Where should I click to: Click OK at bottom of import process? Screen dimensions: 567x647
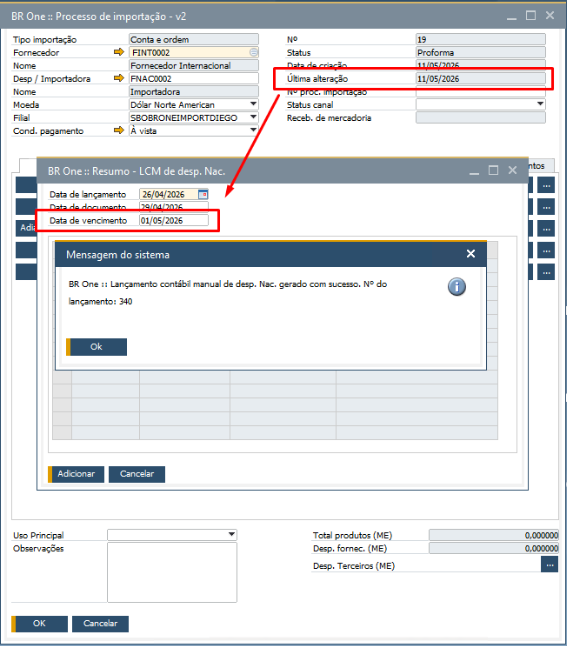tap(40, 623)
